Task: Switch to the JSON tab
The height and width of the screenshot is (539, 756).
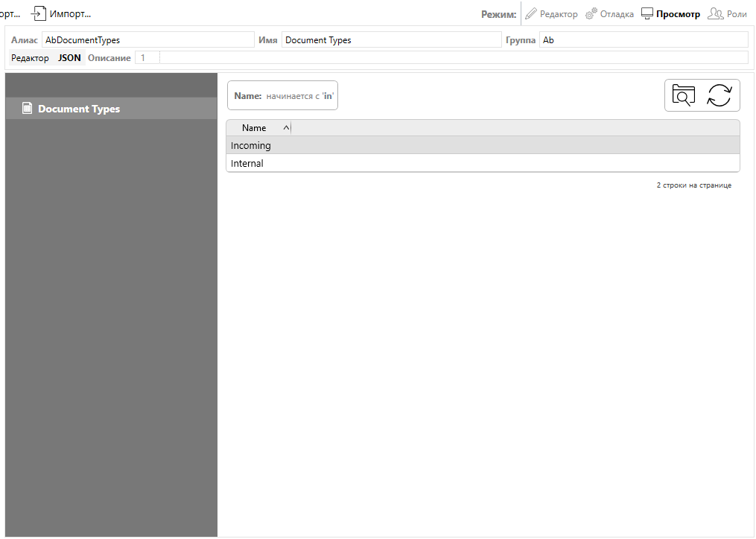Action: tap(69, 58)
